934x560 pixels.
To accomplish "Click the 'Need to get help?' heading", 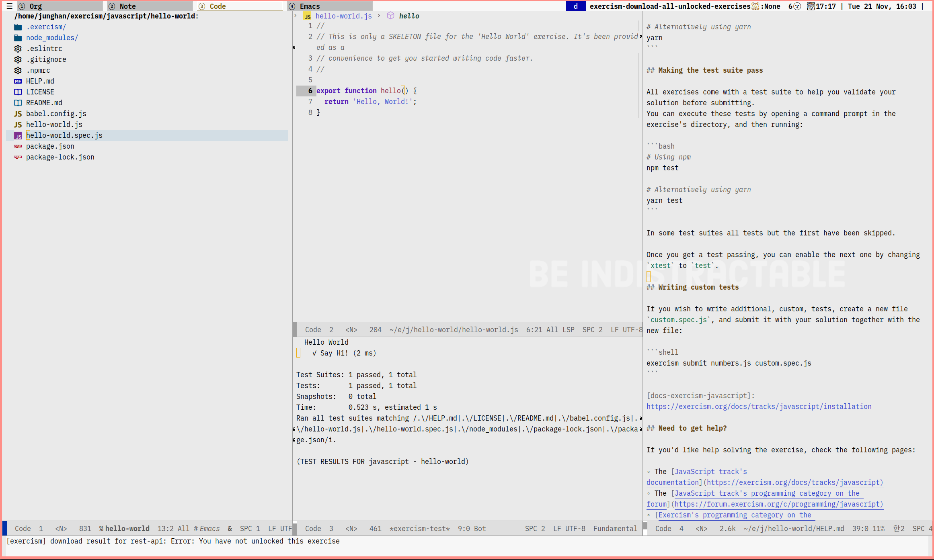I will [x=692, y=428].
